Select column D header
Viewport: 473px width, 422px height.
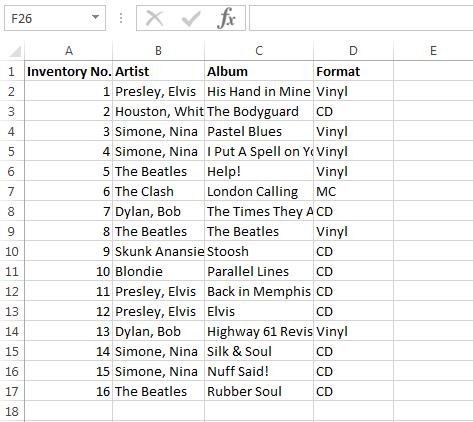pos(353,51)
